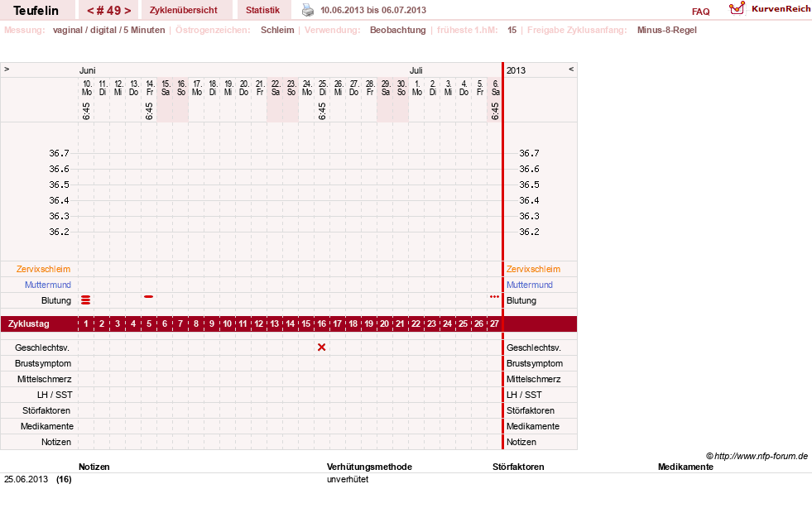Click the red X intercourse marker on day 16
Screen dimensions: 812x532
click(322, 347)
